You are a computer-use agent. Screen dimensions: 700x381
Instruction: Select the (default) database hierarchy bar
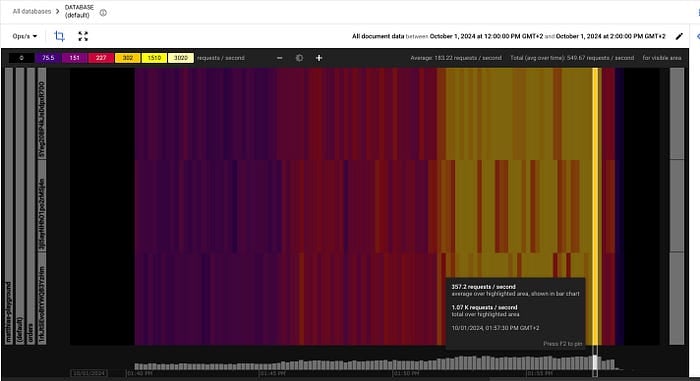click(x=20, y=206)
